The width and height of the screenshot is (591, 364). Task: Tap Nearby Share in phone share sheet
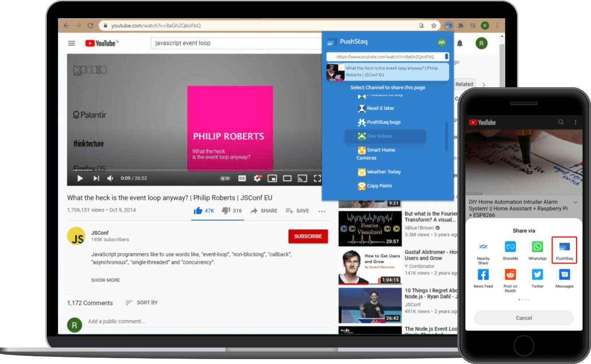[x=483, y=253]
